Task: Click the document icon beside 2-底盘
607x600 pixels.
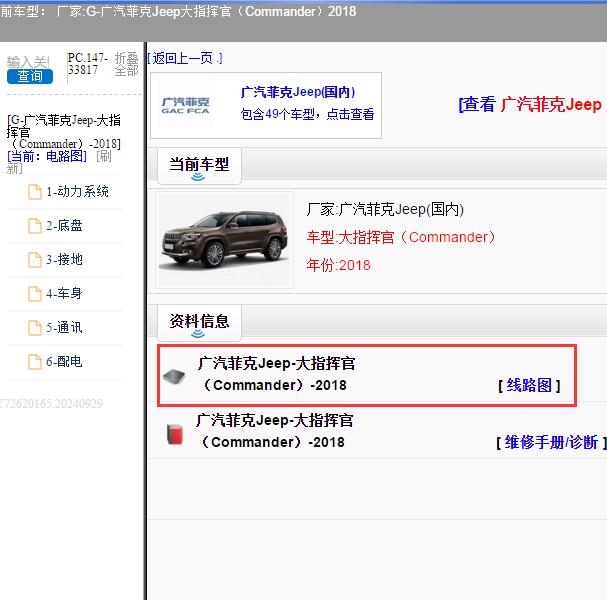Action: [35, 226]
